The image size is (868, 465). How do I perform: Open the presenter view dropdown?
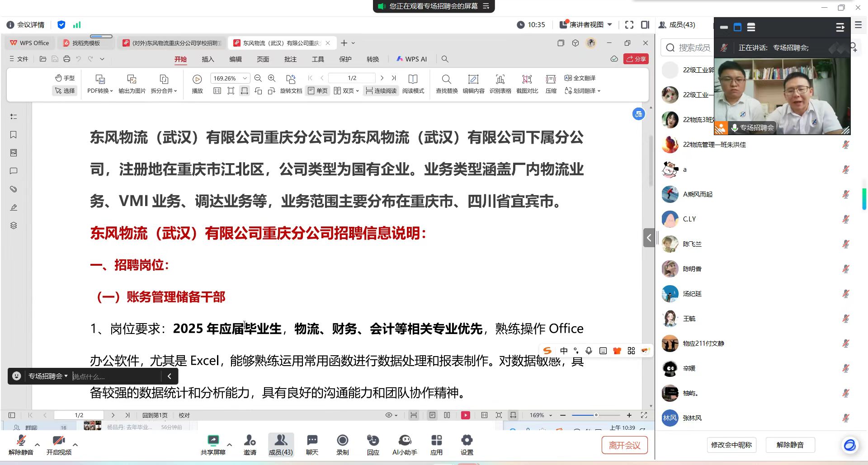586,24
